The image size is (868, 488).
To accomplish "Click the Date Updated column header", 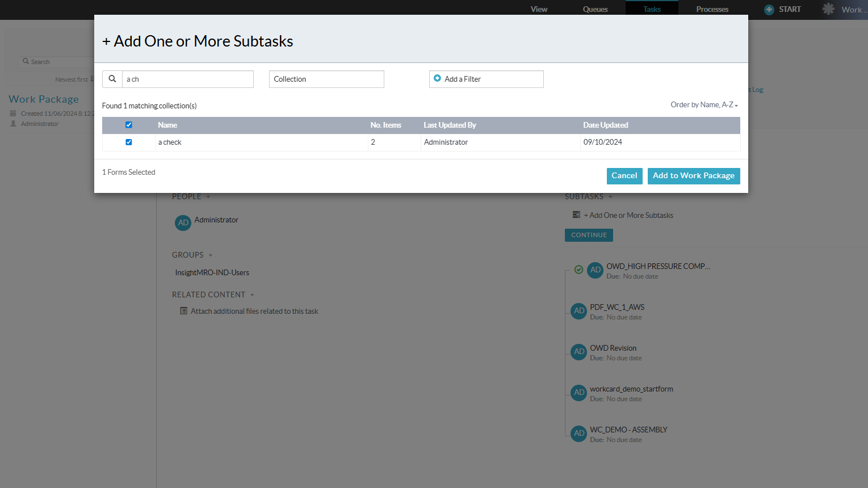I will click(606, 125).
